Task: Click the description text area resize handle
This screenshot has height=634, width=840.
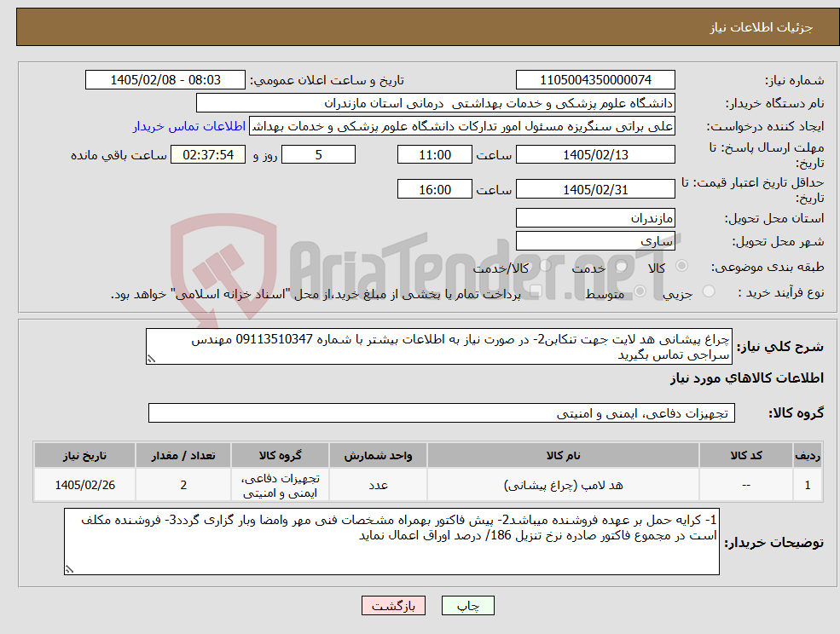Action: click(151, 360)
